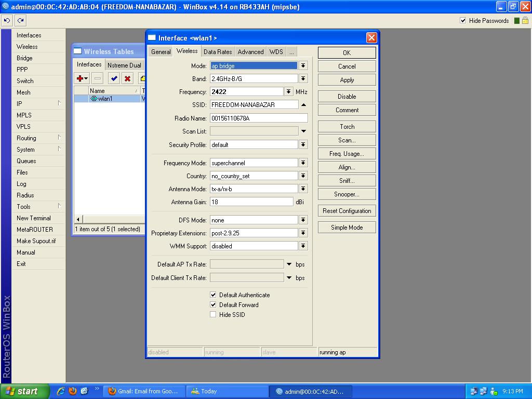
Task: Open the Security Profile dropdown
Action: (x=303, y=145)
